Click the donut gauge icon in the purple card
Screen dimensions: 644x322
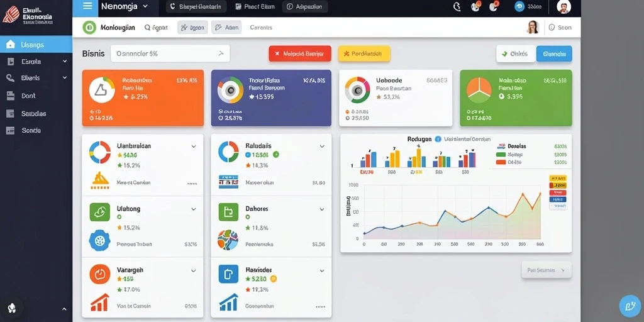230,90
